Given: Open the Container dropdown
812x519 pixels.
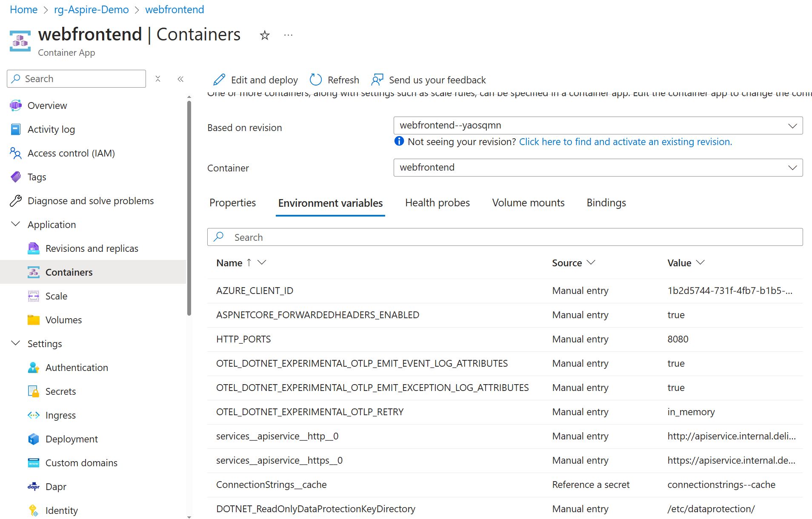Looking at the screenshot, I should tap(598, 168).
